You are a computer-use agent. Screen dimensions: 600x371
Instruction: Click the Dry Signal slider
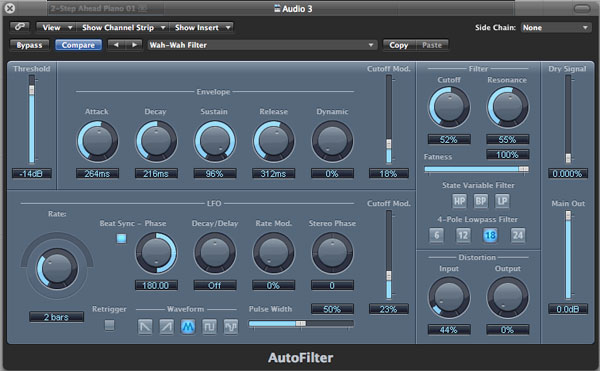tap(568, 119)
